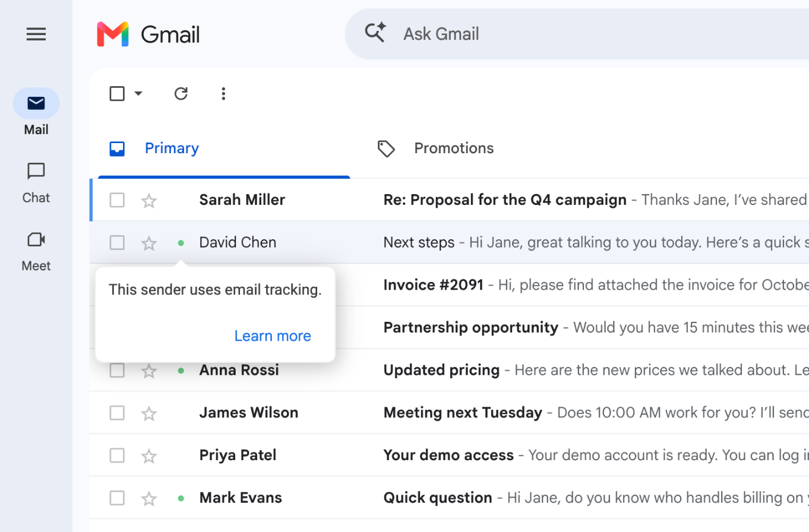The height and width of the screenshot is (532, 809).
Task: Open the Next steps email
Action: [449, 242]
